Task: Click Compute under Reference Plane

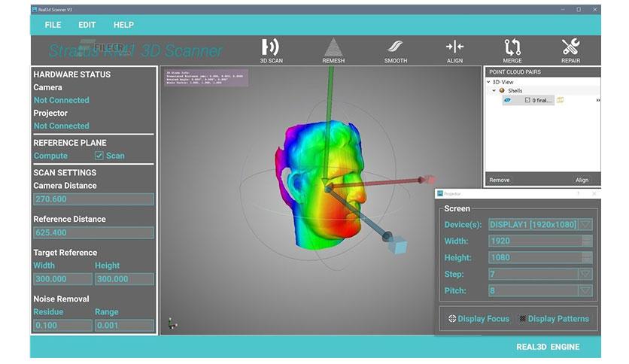Action: (50, 156)
